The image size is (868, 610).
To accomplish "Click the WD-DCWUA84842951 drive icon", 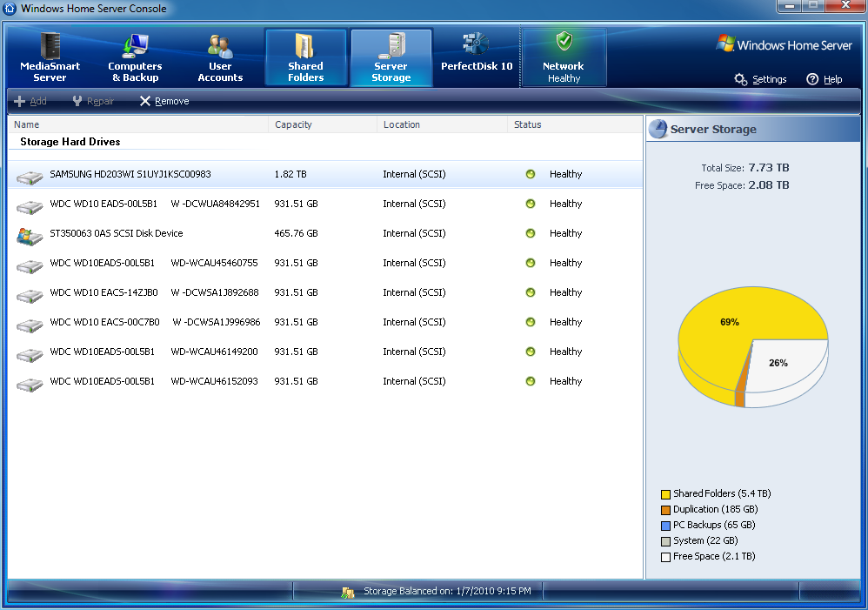I will point(30,206).
